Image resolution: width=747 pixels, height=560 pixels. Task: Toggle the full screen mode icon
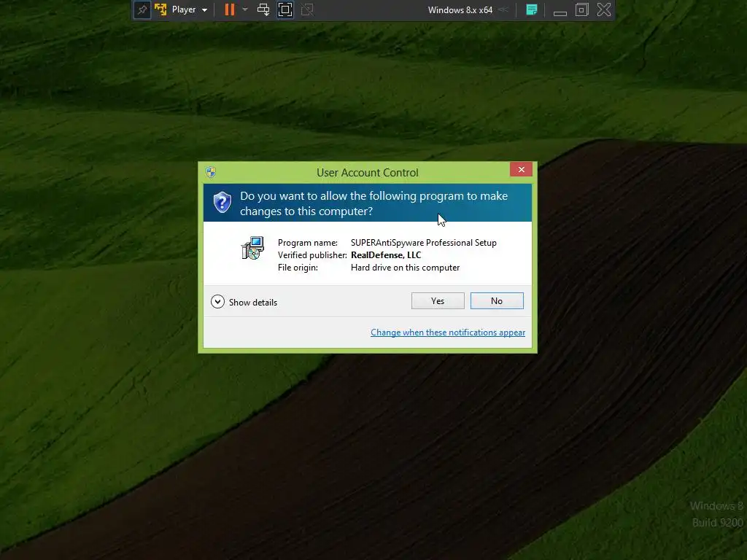(285, 9)
